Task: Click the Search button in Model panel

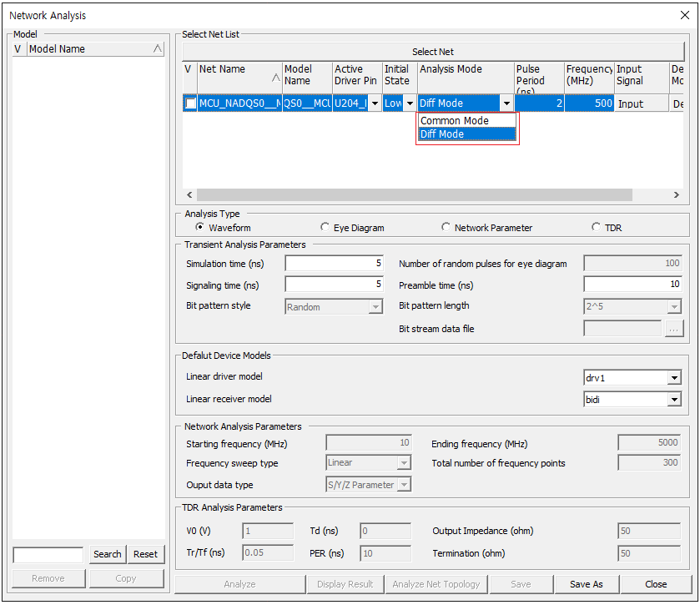Action: click(107, 554)
